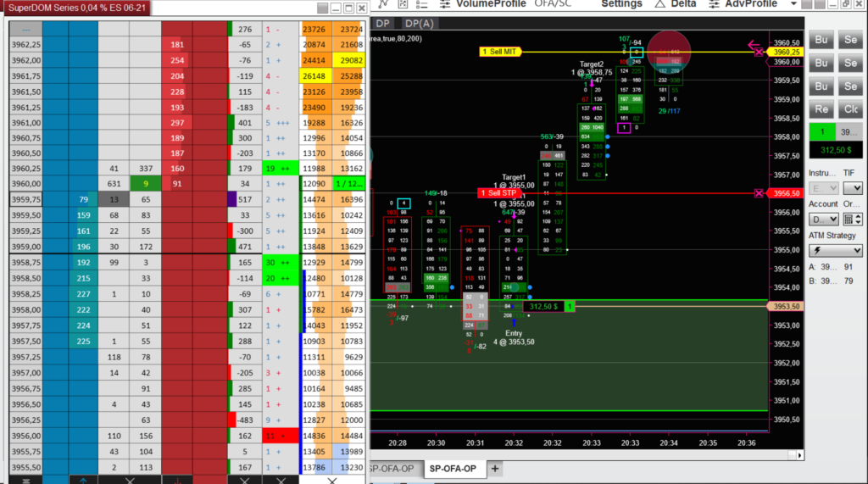Click the green imbalance cell 30 ++

pos(281,263)
